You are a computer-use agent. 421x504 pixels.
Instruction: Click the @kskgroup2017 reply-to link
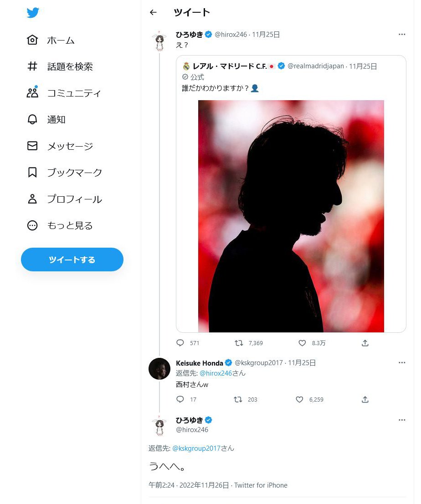[196, 448]
